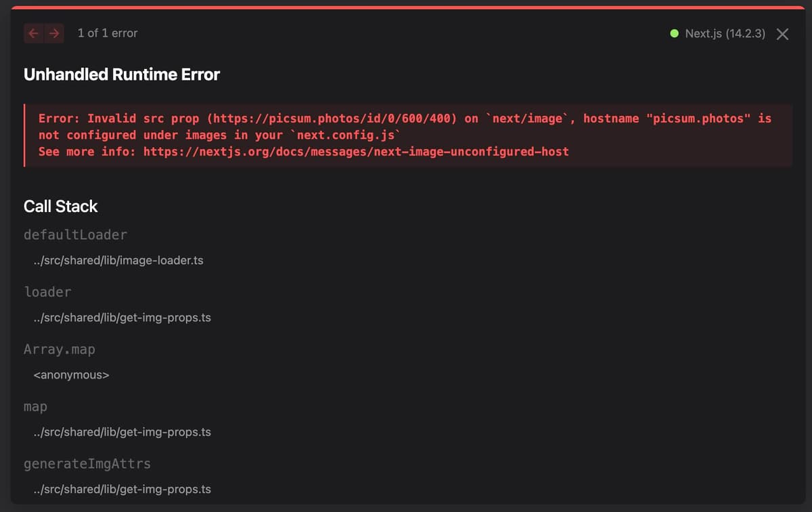Open the image-loader.ts source file path
The height and width of the screenshot is (512, 812).
118,260
